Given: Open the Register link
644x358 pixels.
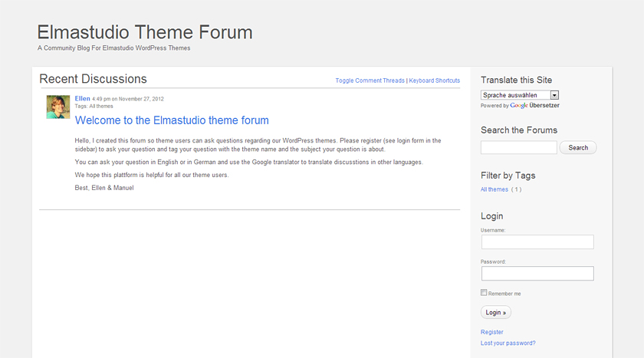Looking at the screenshot, I should (x=491, y=332).
